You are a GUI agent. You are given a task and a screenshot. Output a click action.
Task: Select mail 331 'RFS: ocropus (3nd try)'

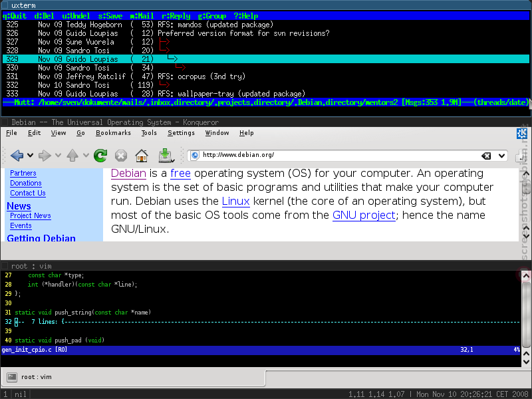click(265, 76)
